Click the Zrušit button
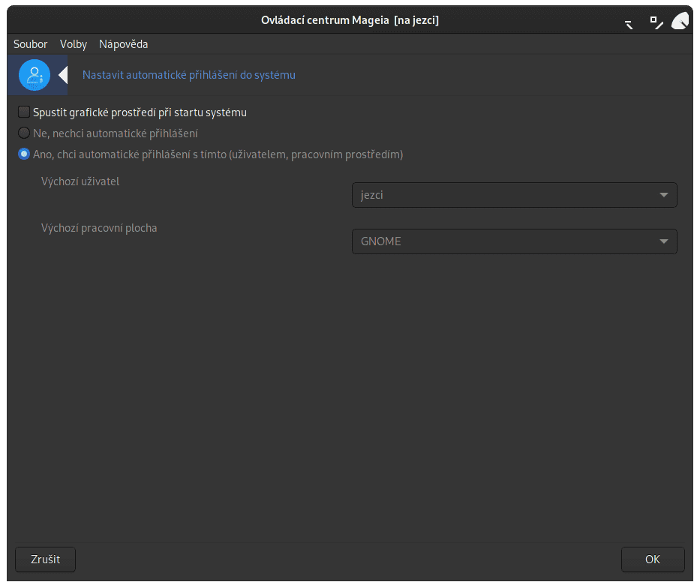Screen dimensions: 700x588 click(44, 559)
